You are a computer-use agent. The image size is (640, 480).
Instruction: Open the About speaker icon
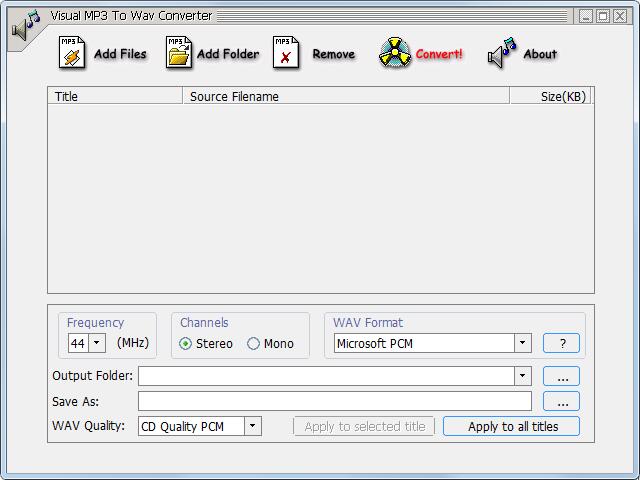coord(502,53)
